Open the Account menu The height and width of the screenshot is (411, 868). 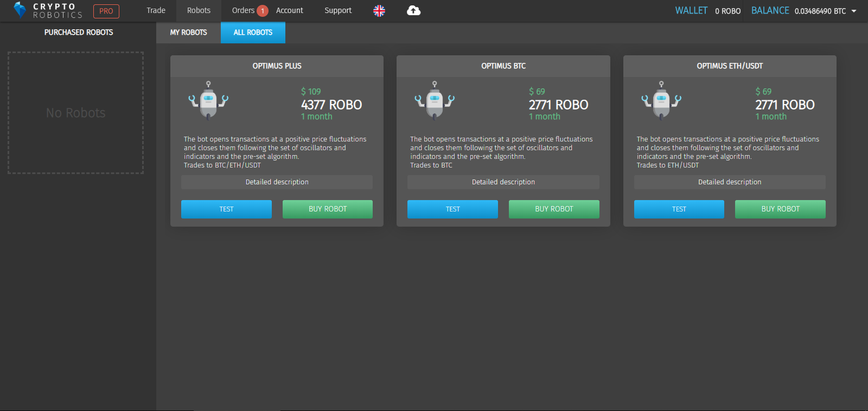290,10
